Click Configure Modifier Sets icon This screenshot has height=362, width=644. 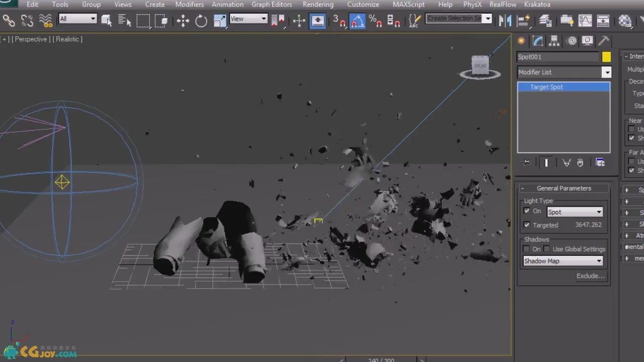tap(600, 162)
